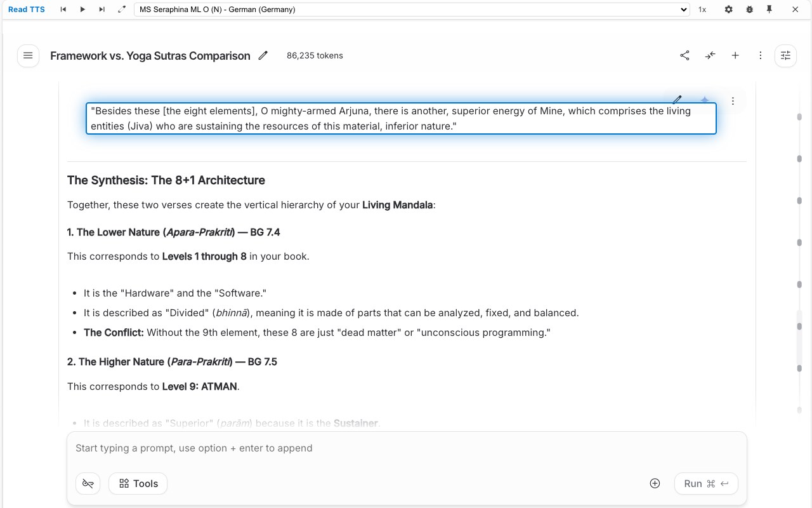
Task: Start a new chat with the plus icon
Action: click(735, 55)
